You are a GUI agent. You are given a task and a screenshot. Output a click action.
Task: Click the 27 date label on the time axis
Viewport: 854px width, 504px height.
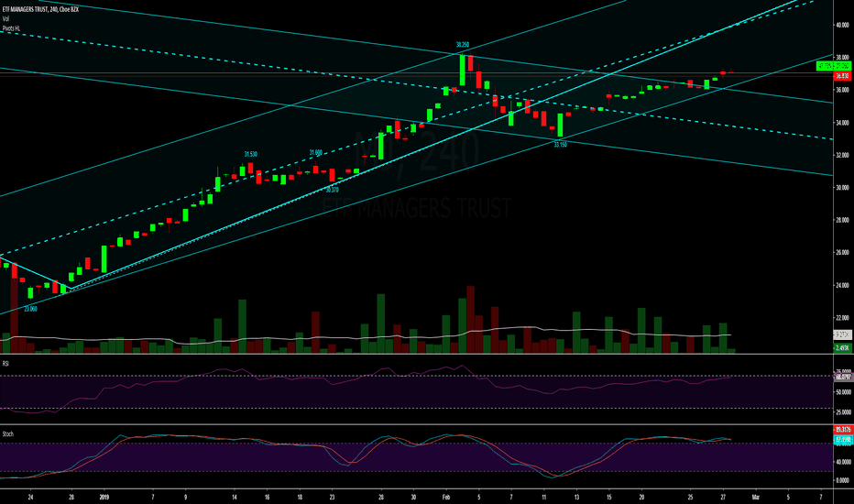click(x=723, y=497)
